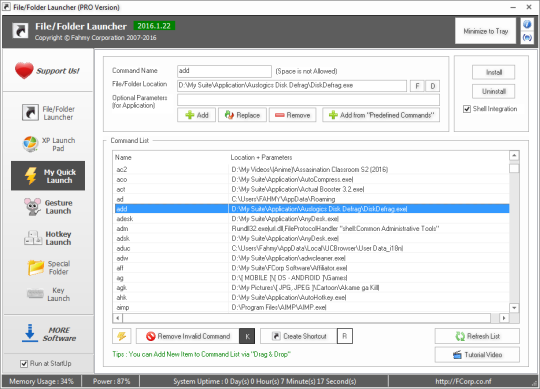This screenshot has width=540, height=389.
Task: Select the adw command row
Action: pos(312,258)
